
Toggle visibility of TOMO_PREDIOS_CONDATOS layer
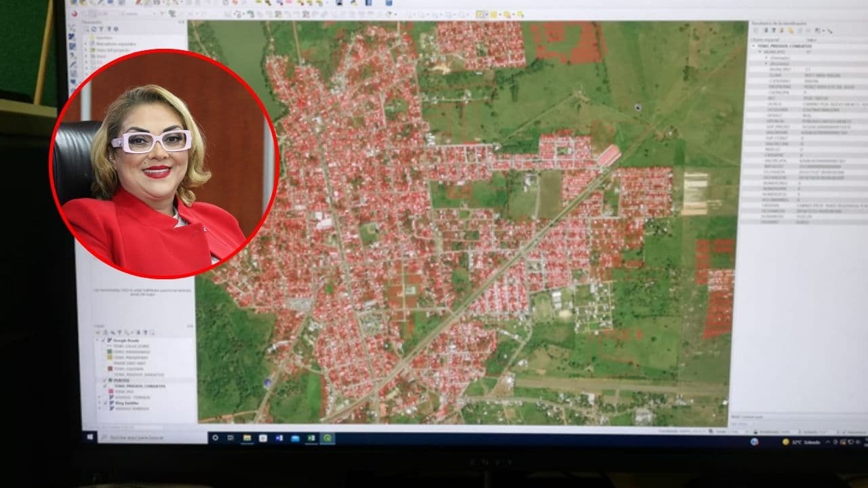(104, 386)
